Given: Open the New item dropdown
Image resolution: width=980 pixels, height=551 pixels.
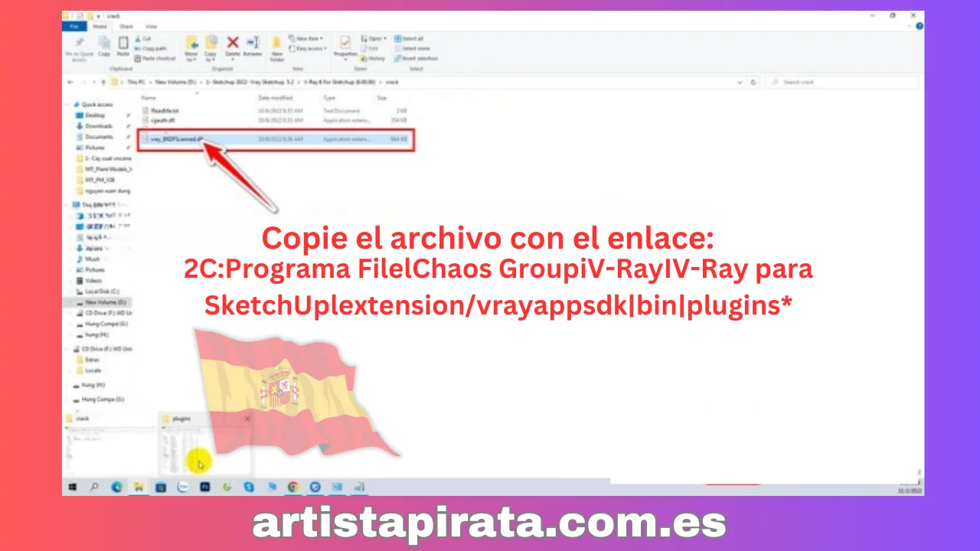Looking at the screenshot, I should click(306, 38).
